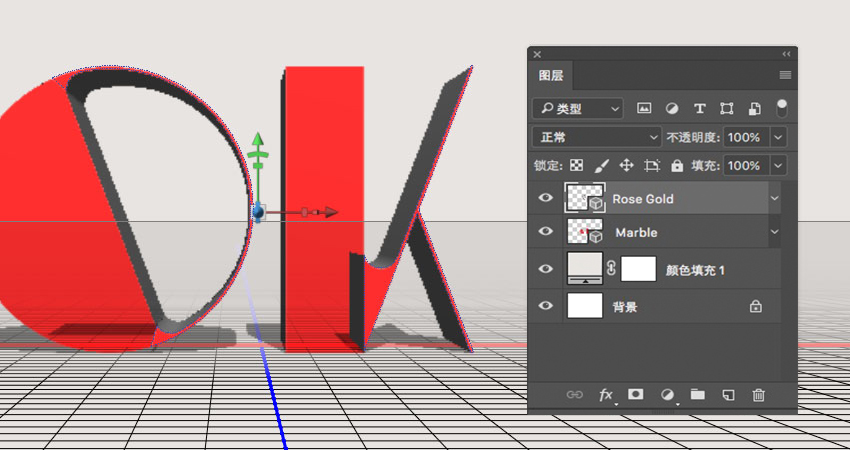Toggle lock transparent pixels

(x=576, y=166)
